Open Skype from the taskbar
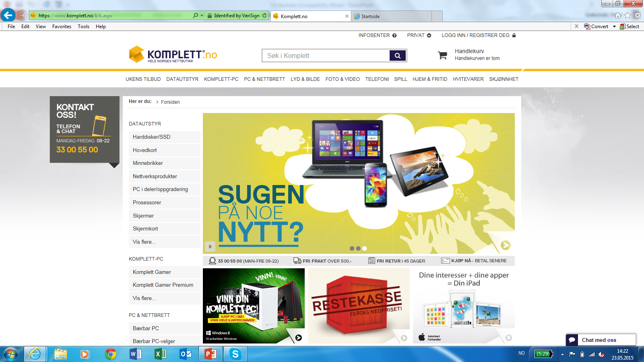Viewport: 644px width, 362px height. coord(235,354)
